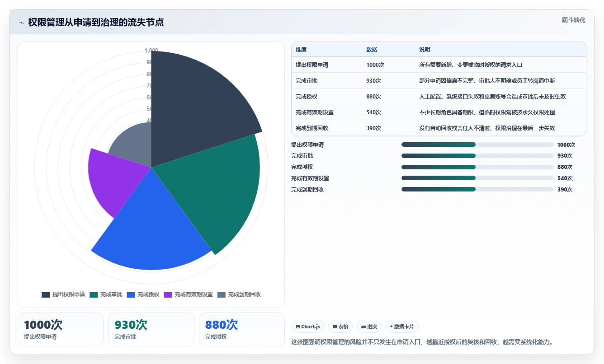Click the 进度 tag chip
This screenshot has height=364, width=604.
point(369,327)
